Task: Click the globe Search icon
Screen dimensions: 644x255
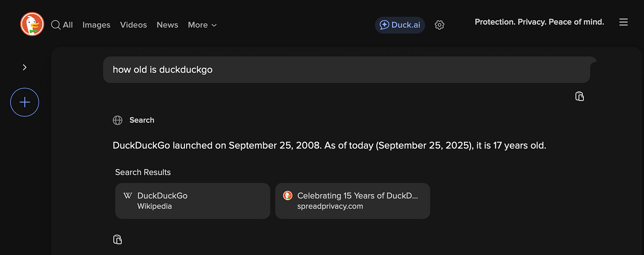Action: [x=118, y=120]
